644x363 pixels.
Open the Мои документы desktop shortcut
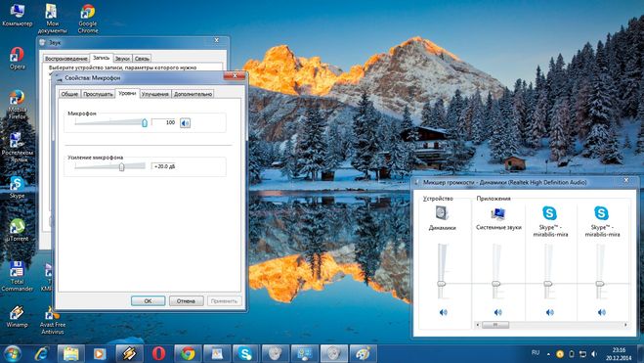coord(52,19)
